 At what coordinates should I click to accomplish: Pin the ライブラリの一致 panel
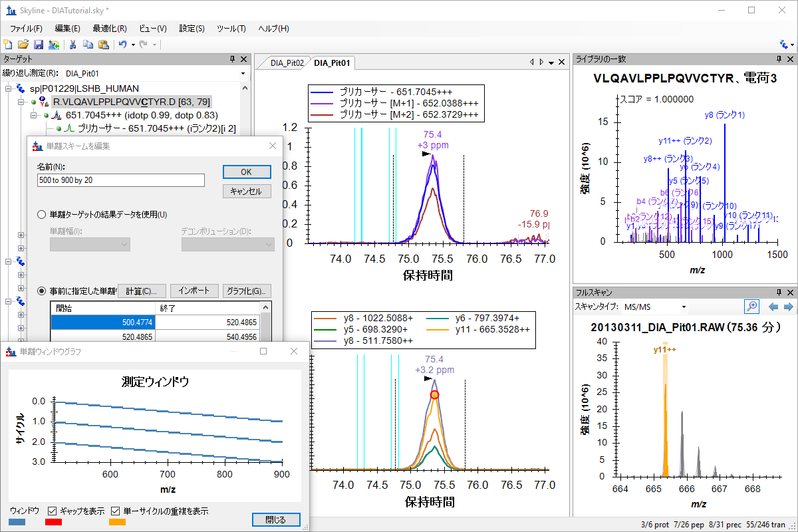(779, 59)
